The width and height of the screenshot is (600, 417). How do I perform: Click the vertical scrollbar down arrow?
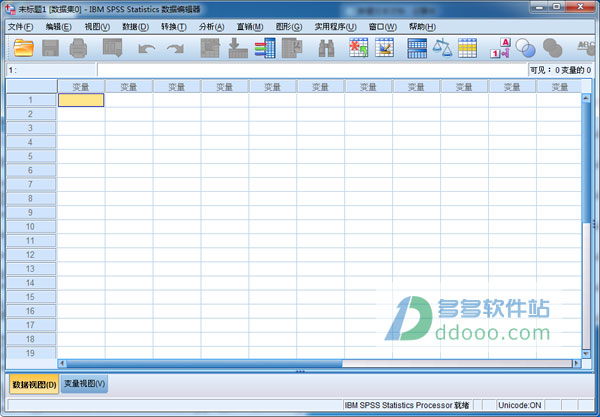pyautogui.click(x=586, y=354)
